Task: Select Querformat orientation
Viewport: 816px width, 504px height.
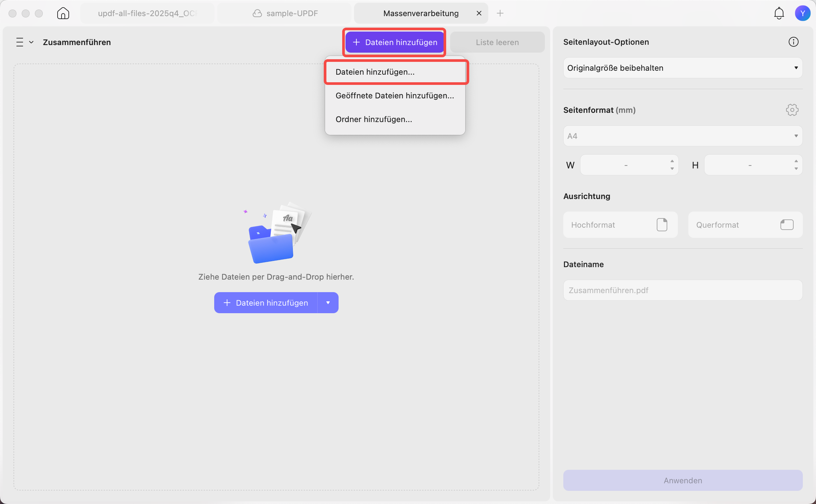Action: [x=745, y=225]
